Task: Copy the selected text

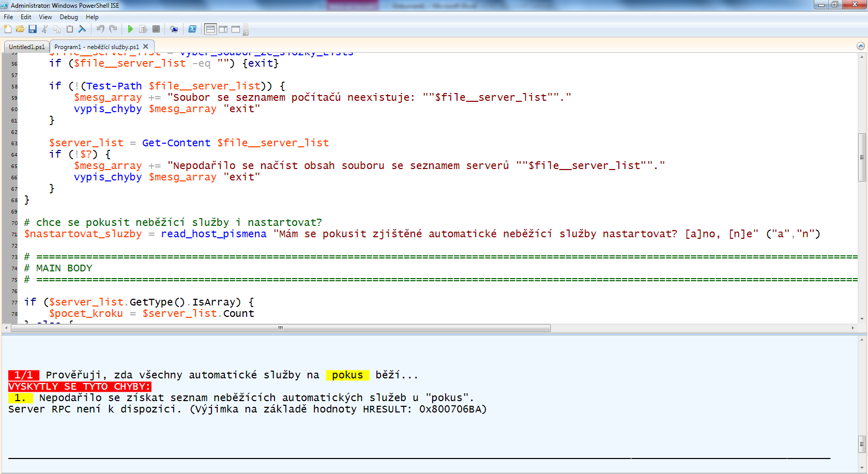Action: (x=57, y=29)
